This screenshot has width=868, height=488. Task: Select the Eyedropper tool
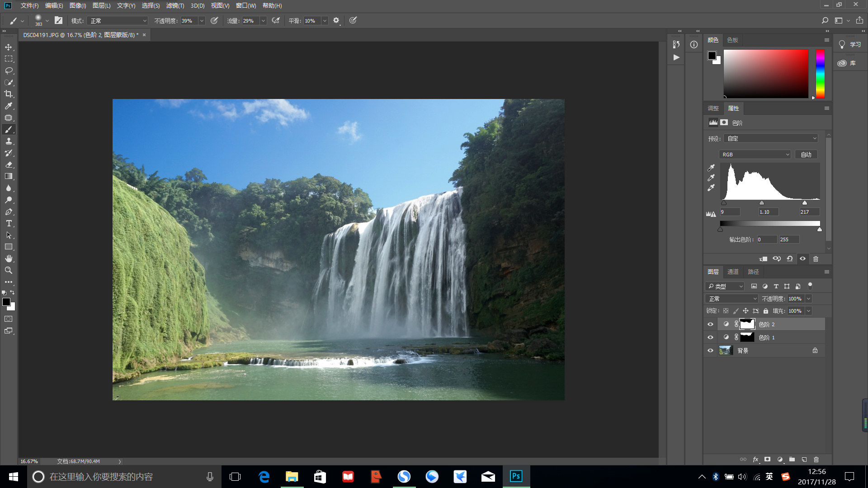(9, 106)
